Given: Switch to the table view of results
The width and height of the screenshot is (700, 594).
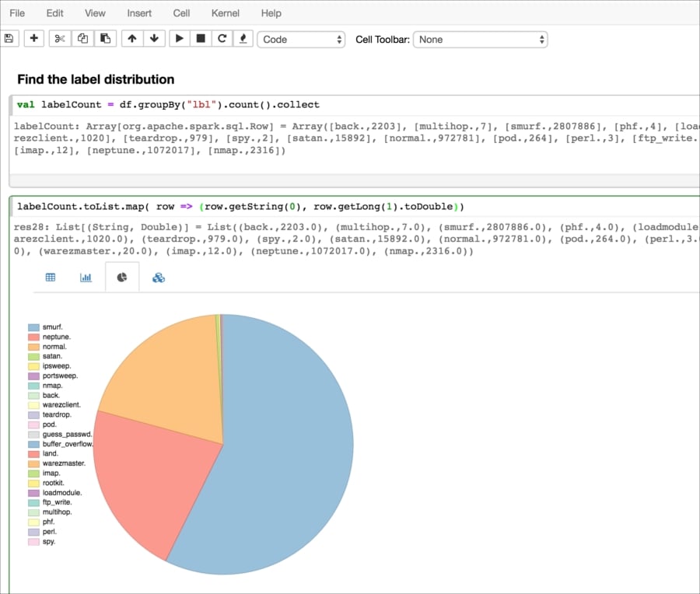Looking at the screenshot, I should [x=50, y=276].
